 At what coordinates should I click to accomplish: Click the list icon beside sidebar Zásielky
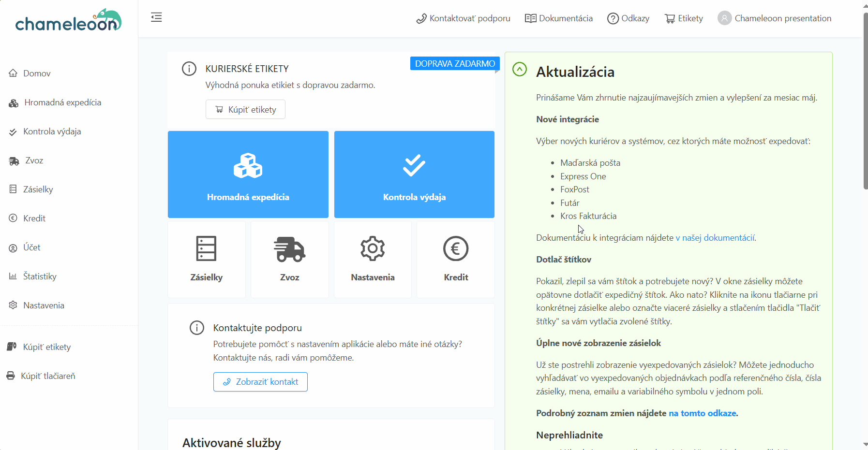[x=13, y=189]
